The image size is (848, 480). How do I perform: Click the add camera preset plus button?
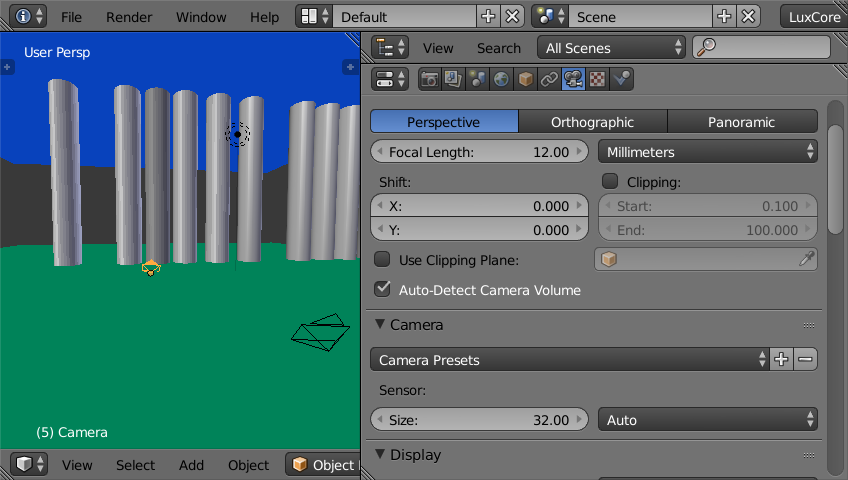[782, 360]
